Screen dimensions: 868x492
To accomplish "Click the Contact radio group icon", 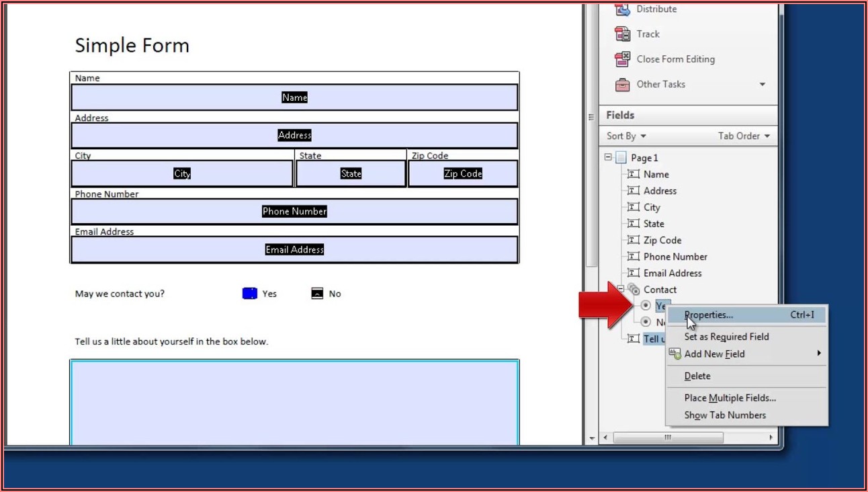I will [x=633, y=289].
